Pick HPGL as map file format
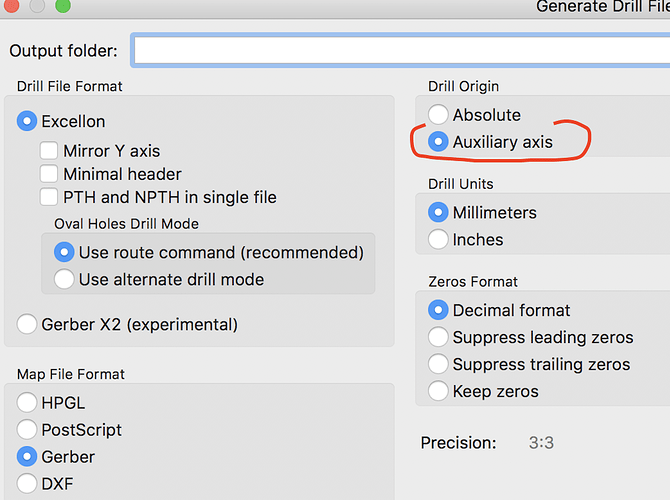The width and height of the screenshot is (670, 500). [28, 403]
